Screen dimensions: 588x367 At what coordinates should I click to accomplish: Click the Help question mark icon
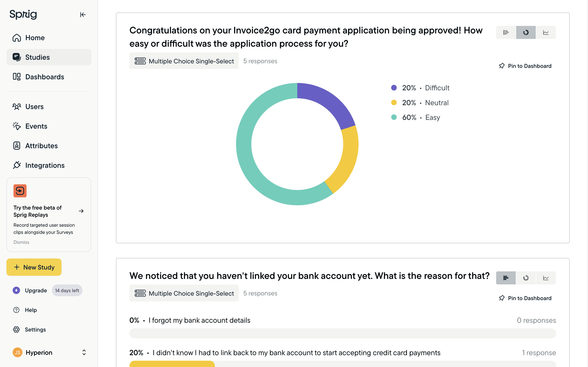16,310
